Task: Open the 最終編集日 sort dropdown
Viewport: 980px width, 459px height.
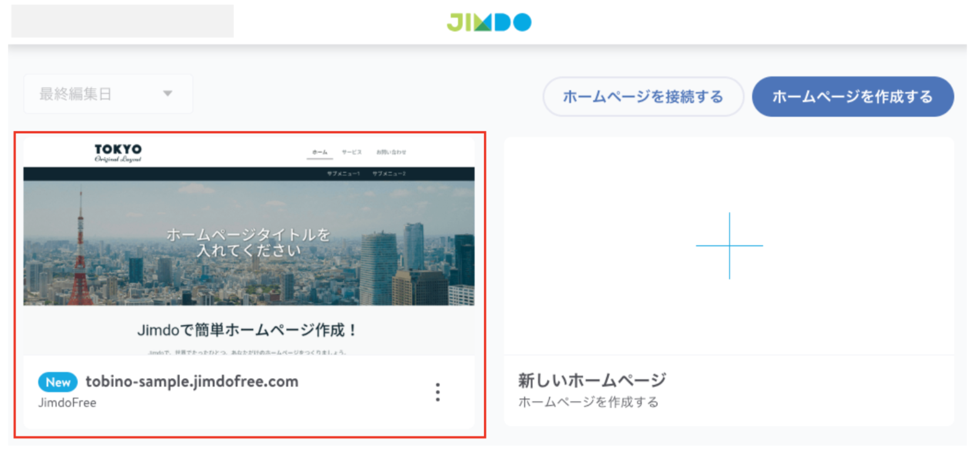Action: pyautogui.click(x=108, y=94)
